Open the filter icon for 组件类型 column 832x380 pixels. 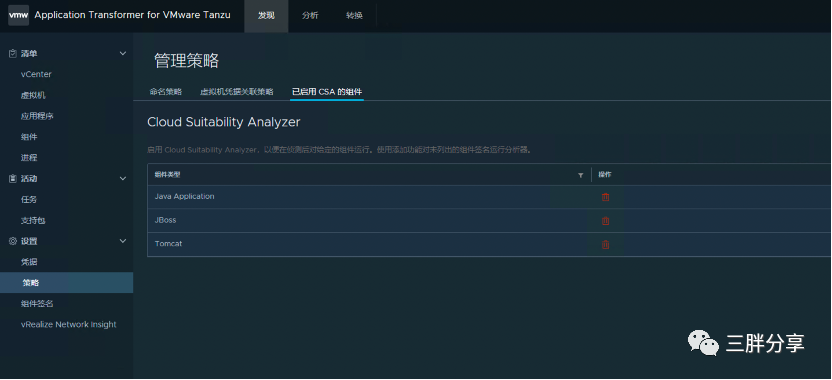coord(580,175)
